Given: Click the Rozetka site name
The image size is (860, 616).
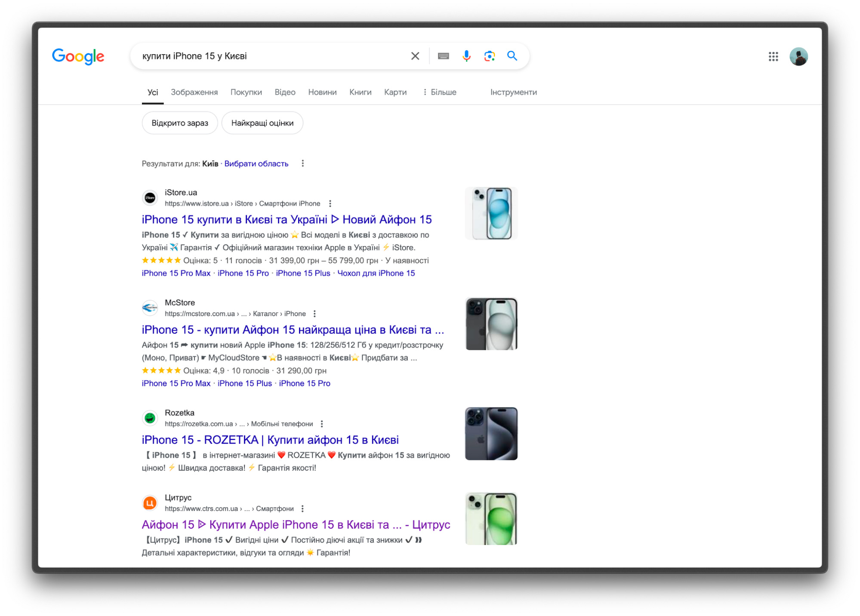Looking at the screenshot, I should coord(179,413).
